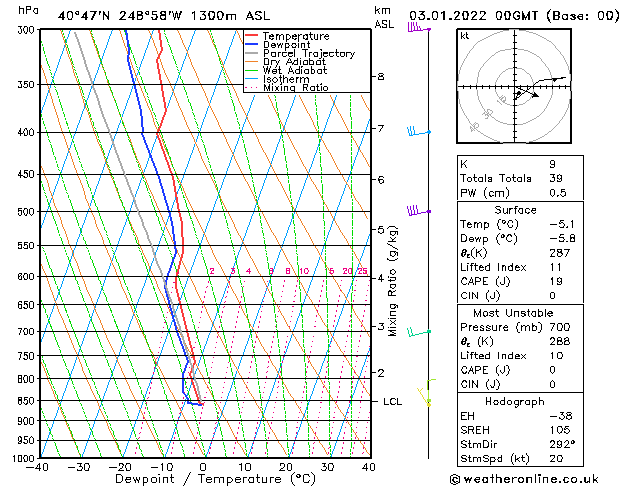Image resolution: width=629 pixels, height=486 pixels.
Task: Click the LCL marker label
Action: tap(392, 401)
